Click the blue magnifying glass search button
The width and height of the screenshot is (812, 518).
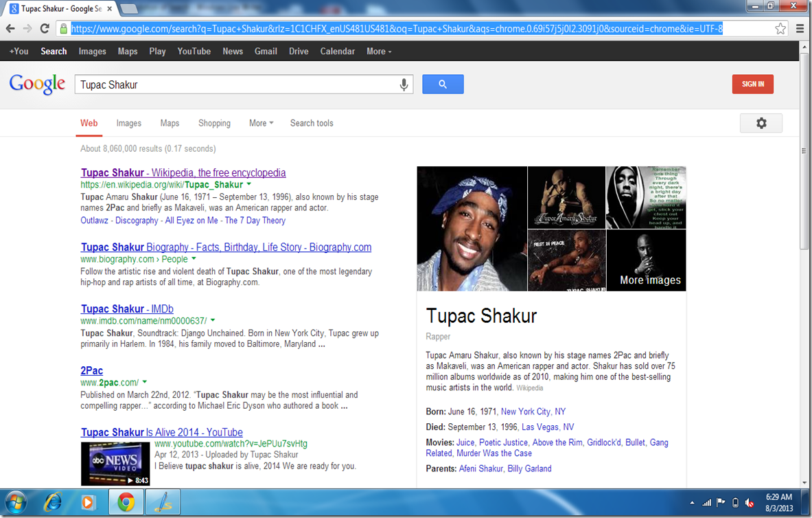click(x=443, y=85)
